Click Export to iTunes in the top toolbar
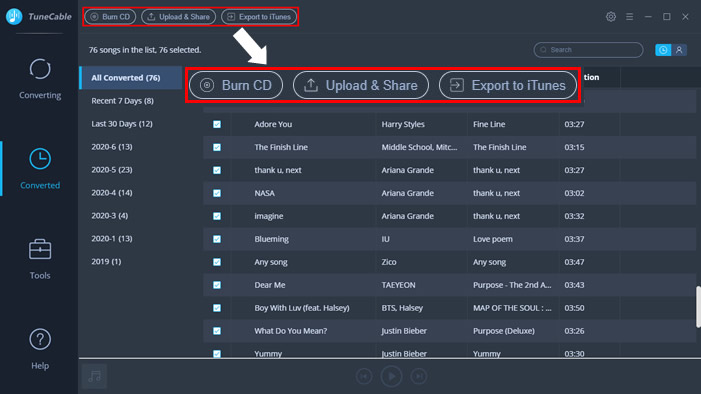This screenshot has height=394, width=701. [259, 17]
